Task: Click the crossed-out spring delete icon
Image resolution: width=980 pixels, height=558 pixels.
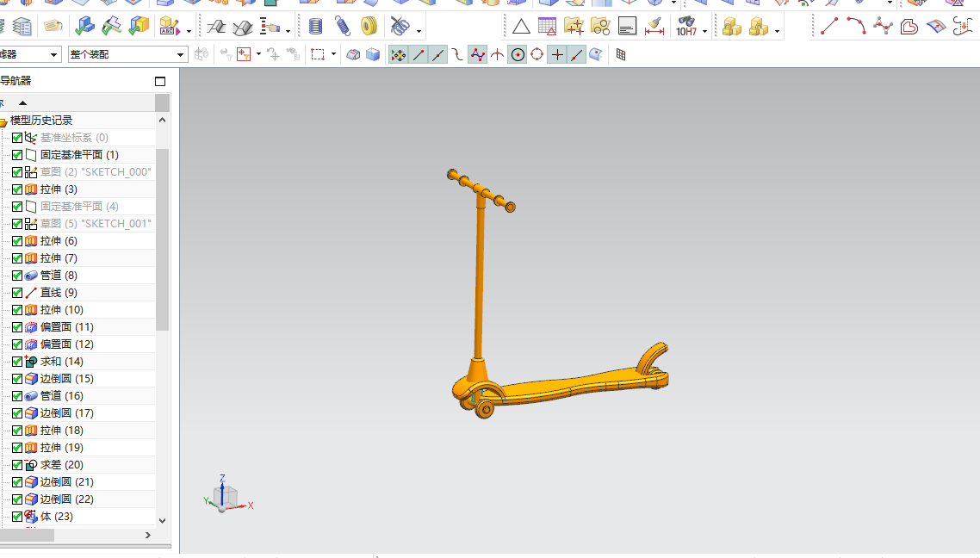Action: pyautogui.click(x=400, y=26)
